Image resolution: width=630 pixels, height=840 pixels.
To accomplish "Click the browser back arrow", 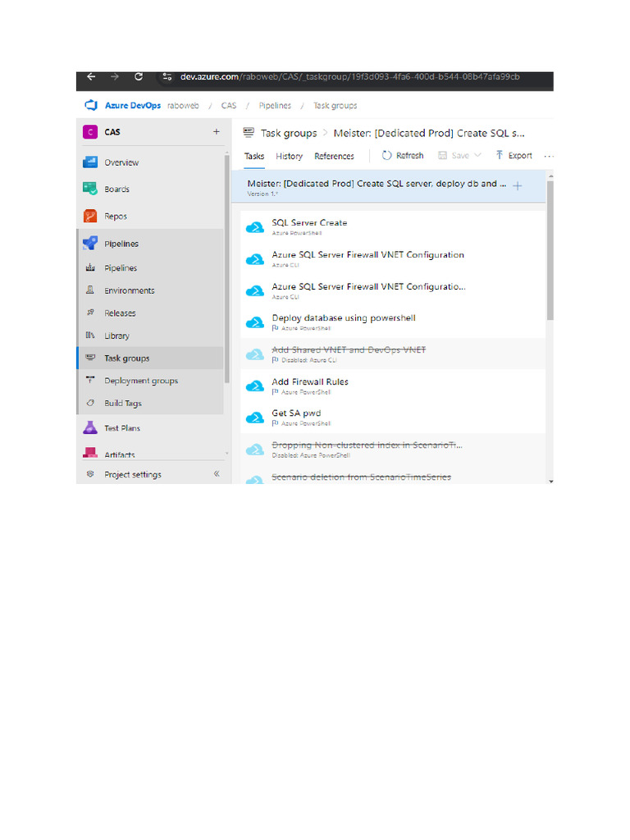I will coord(91,76).
